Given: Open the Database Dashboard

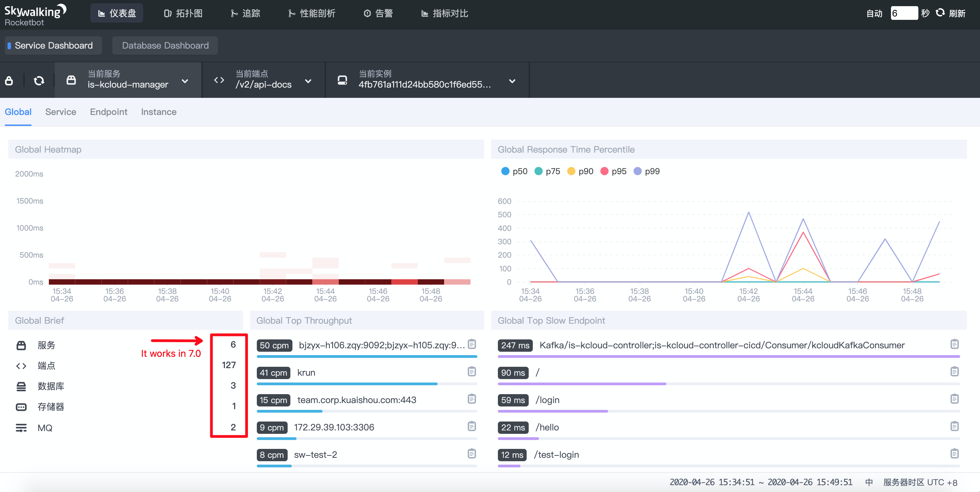Looking at the screenshot, I should [x=165, y=46].
